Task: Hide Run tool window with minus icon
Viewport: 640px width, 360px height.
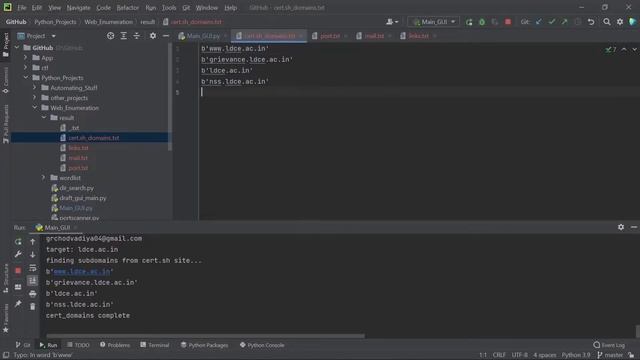Action: click(x=634, y=227)
